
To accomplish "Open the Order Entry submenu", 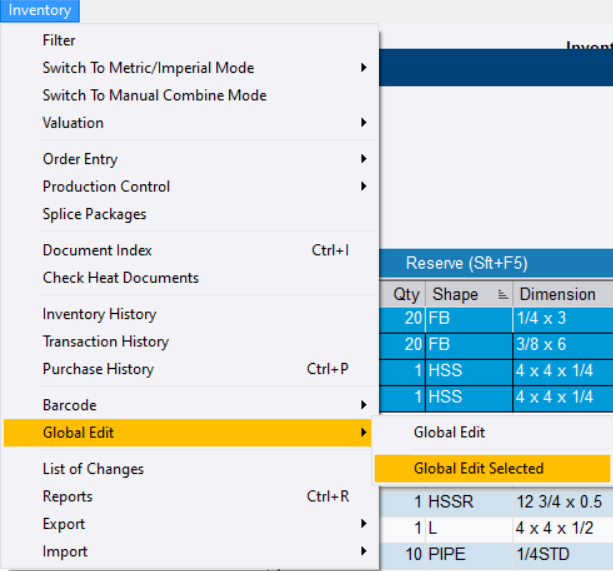I will 80,159.
